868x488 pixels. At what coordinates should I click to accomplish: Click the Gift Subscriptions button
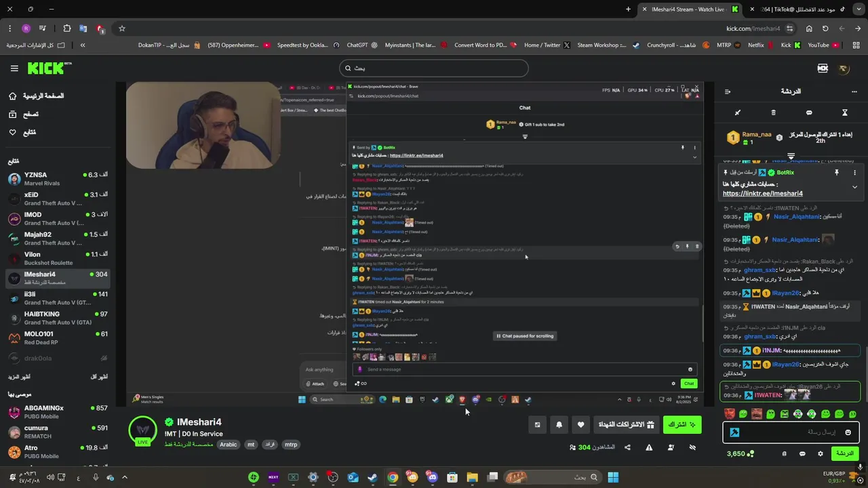pyautogui.click(x=626, y=424)
